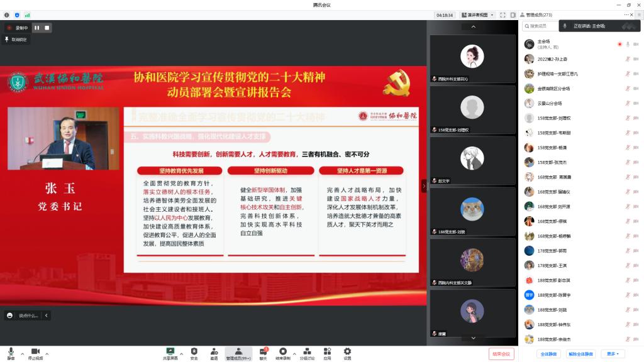Click the 全体静音 mute all button
Viewport: 644px width, 362px height.
[548, 354]
